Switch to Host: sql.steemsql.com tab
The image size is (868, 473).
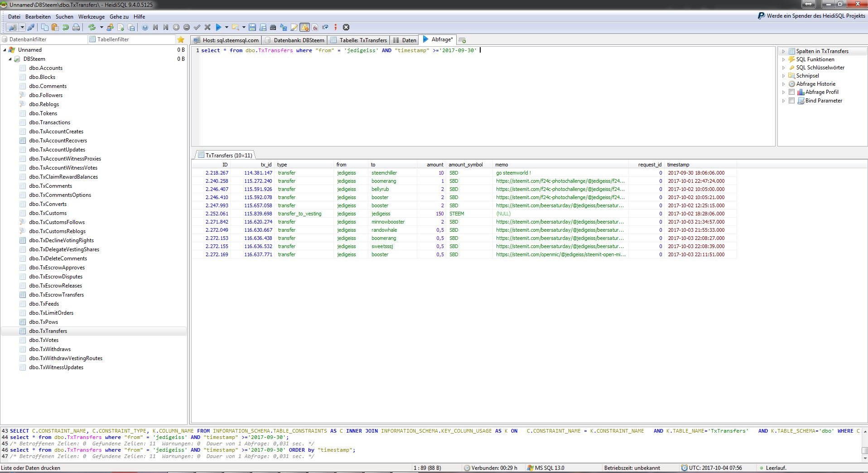(226, 40)
